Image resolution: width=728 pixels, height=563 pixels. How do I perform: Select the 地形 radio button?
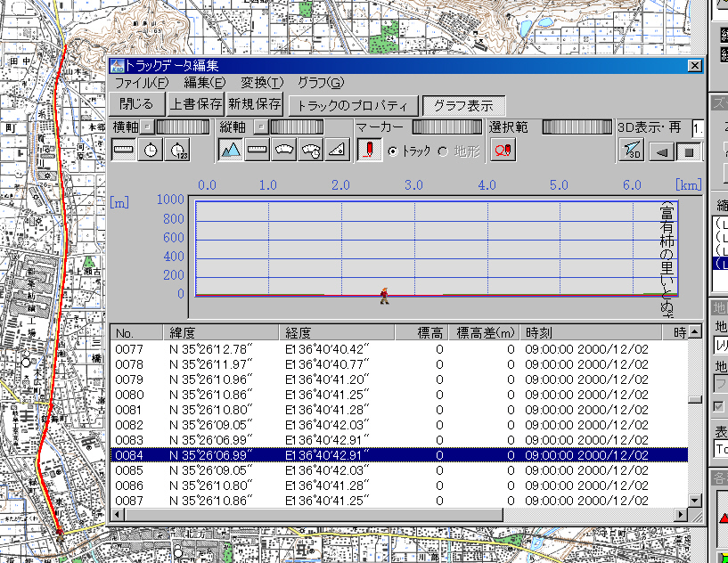[x=443, y=151]
